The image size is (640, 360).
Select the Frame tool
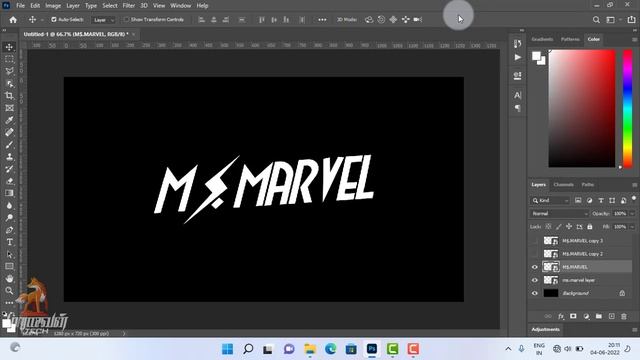(9, 108)
